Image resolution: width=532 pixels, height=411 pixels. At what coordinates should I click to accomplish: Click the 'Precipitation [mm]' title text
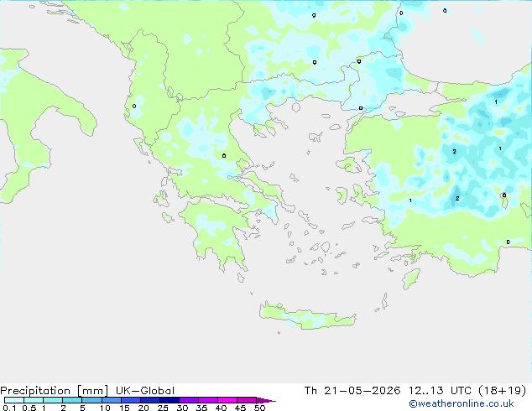pos(54,391)
